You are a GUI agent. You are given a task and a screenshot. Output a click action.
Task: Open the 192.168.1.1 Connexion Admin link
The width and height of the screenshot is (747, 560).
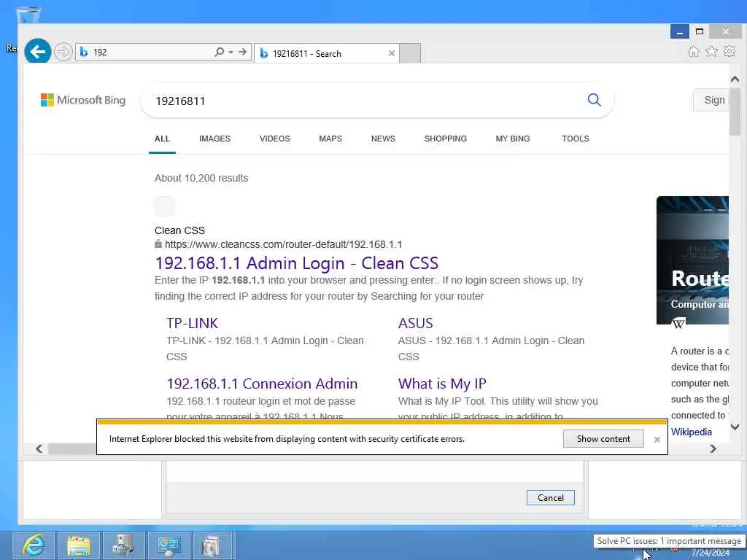(x=262, y=384)
